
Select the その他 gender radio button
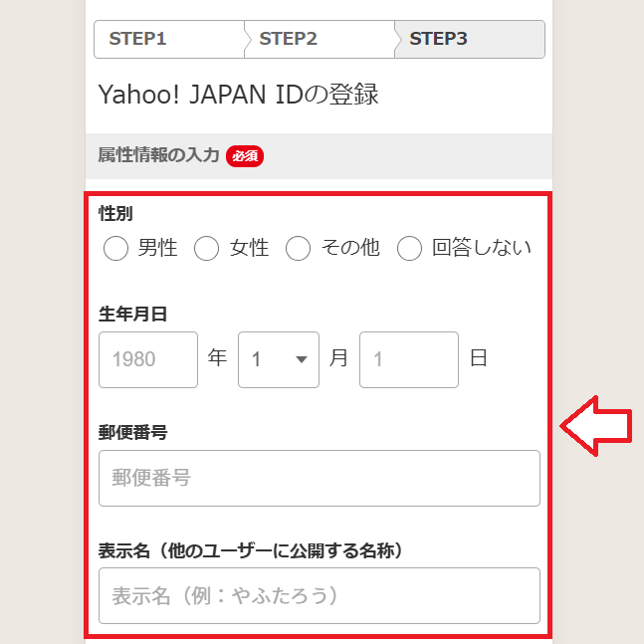[298, 248]
